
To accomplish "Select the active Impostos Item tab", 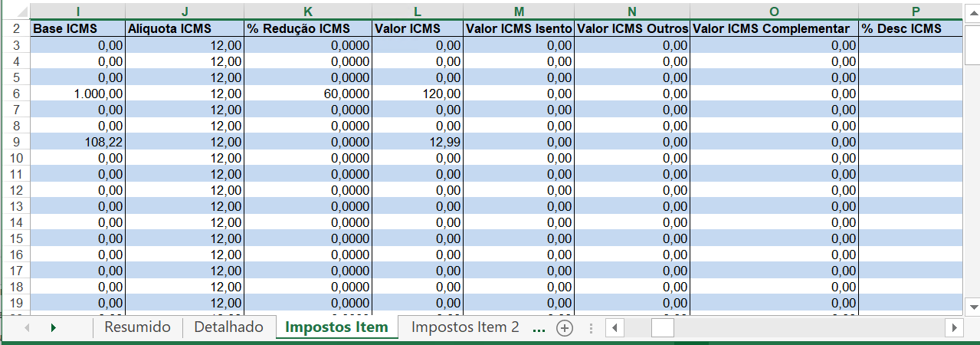I will pyautogui.click(x=336, y=327).
